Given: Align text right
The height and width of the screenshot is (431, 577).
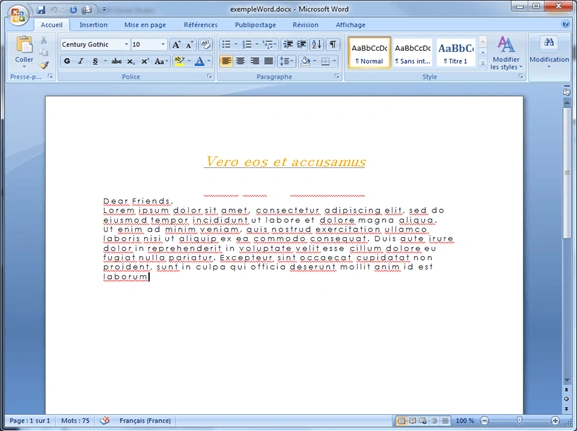Looking at the screenshot, I should click(x=254, y=61).
